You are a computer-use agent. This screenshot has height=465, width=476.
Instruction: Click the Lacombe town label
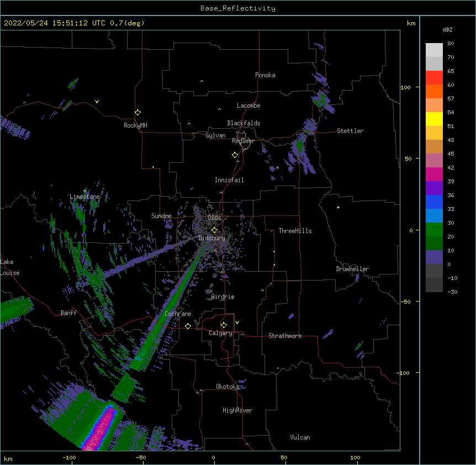pyautogui.click(x=248, y=105)
